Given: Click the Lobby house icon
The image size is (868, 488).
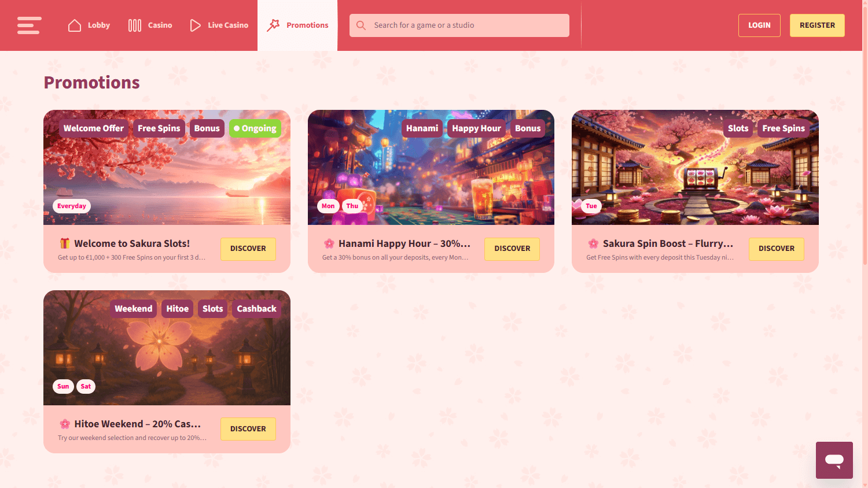Looking at the screenshot, I should [75, 25].
